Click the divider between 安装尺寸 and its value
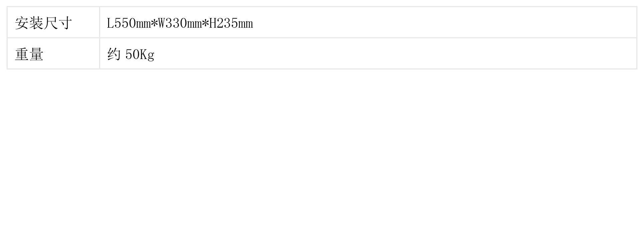644x229 pixels. [x=99, y=22]
